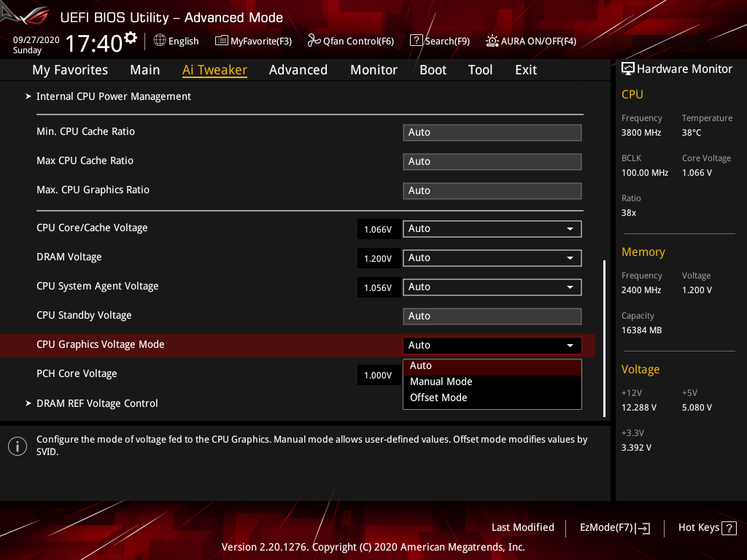This screenshot has height=560, width=747.
Task: Choose Offset Mode in the dropdown list
Action: [492, 397]
